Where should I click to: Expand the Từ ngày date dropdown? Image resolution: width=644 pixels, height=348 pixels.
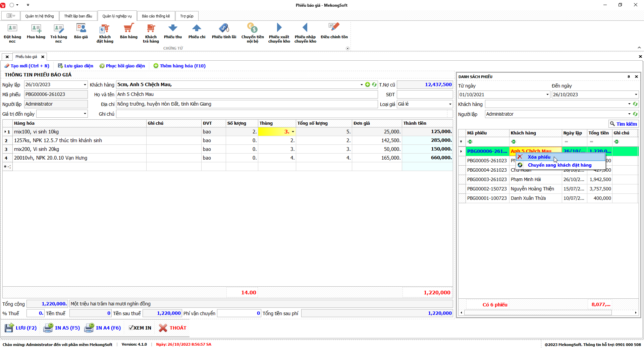point(547,95)
